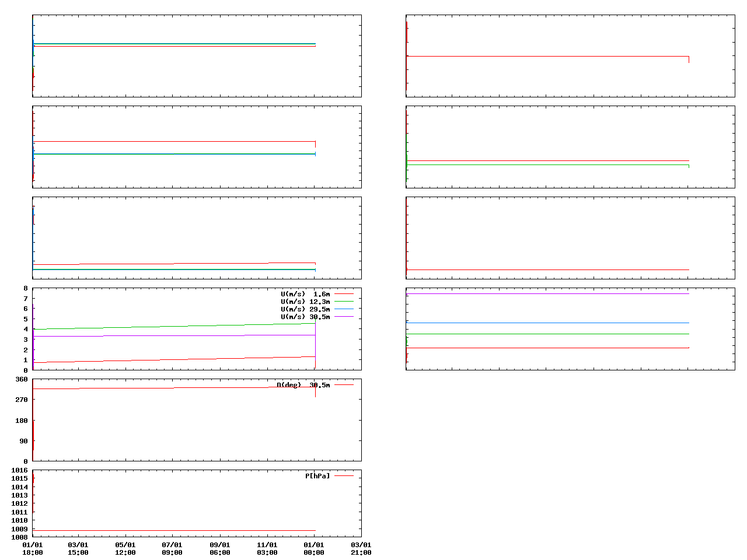The image size is (747, 560).
Task: Click the '05/01 12:00' x-axis label
Action: [x=125, y=549]
